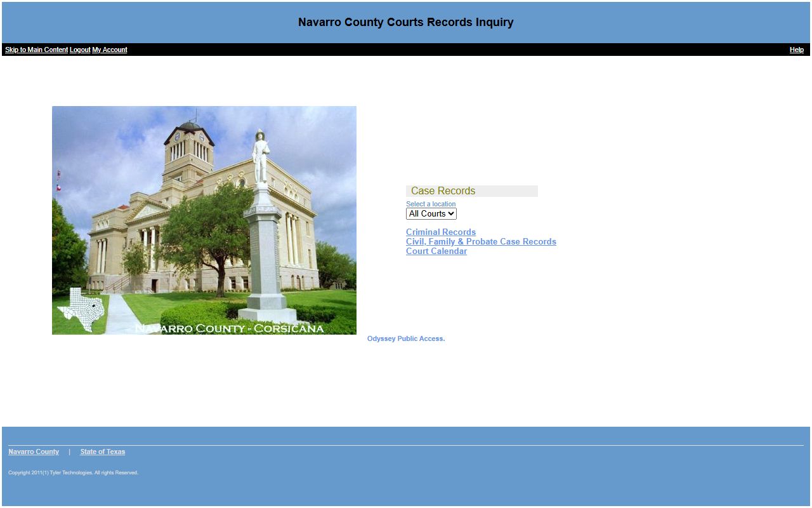Click Skip to Main Content link
Viewport: 812px width, 508px height.
(x=36, y=50)
